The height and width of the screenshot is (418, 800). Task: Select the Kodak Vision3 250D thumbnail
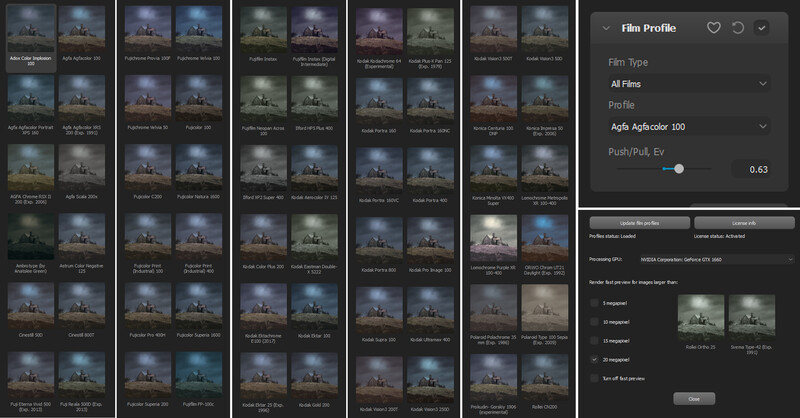[x=430, y=380]
